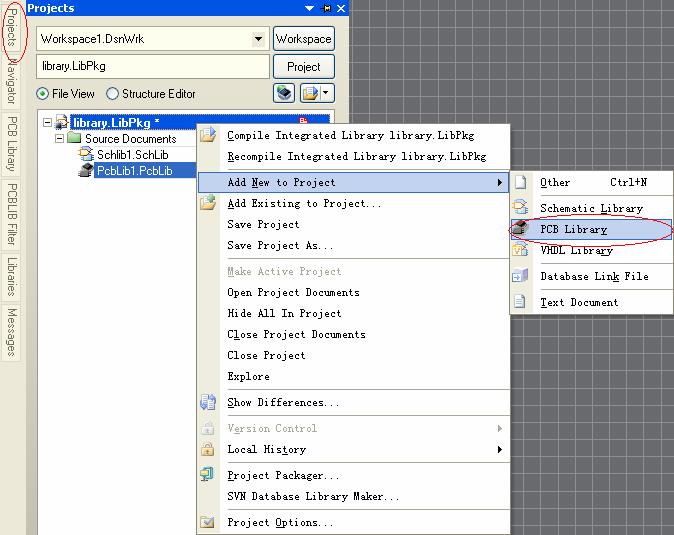Select PcbLib1.PcbLib in the tree

[x=135, y=171]
